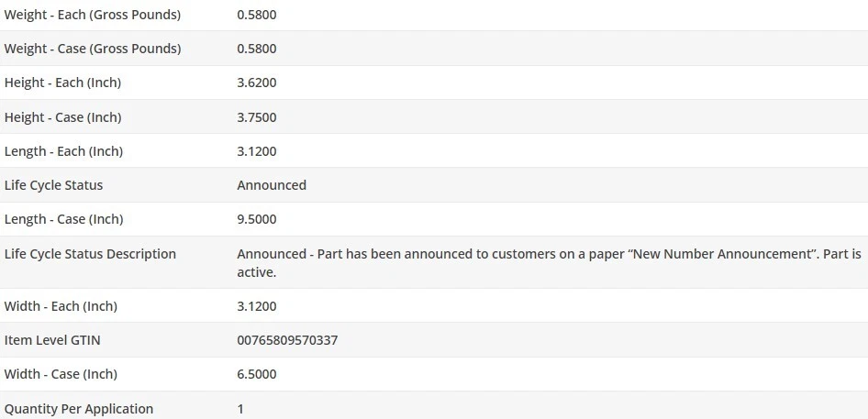Select the 9.5000 length case value
This screenshot has height=419, width=868.
click(256, 219)
